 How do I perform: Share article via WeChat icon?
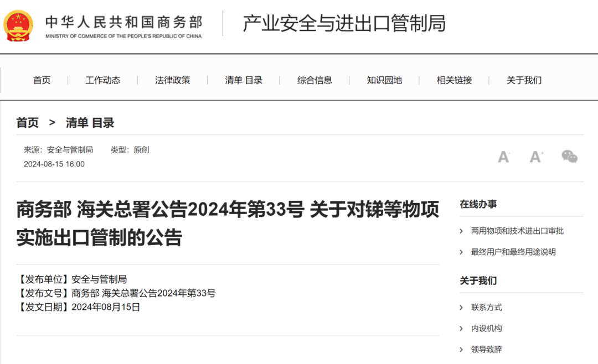pyautogui.click(x=569, y=157)
